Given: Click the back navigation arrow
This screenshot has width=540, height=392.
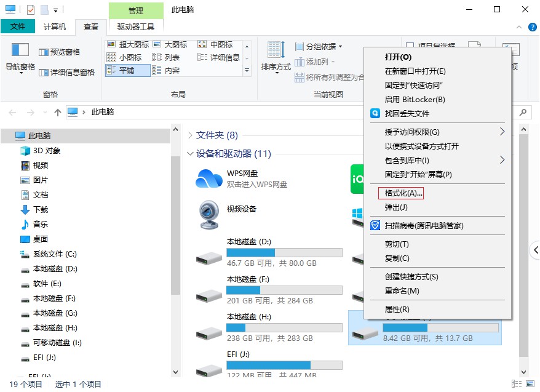Looking at the screenshot, I should [x=12, y=113].
